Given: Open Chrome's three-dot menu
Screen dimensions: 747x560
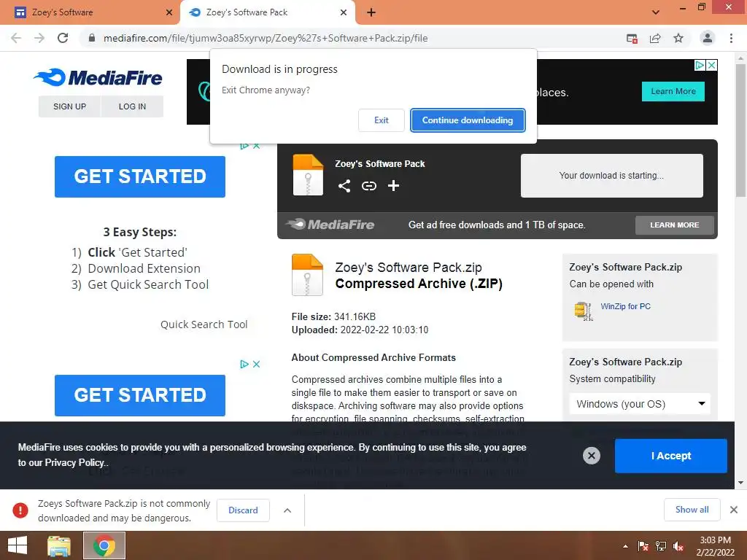Looking at the screenshot, I should [731, 38].
